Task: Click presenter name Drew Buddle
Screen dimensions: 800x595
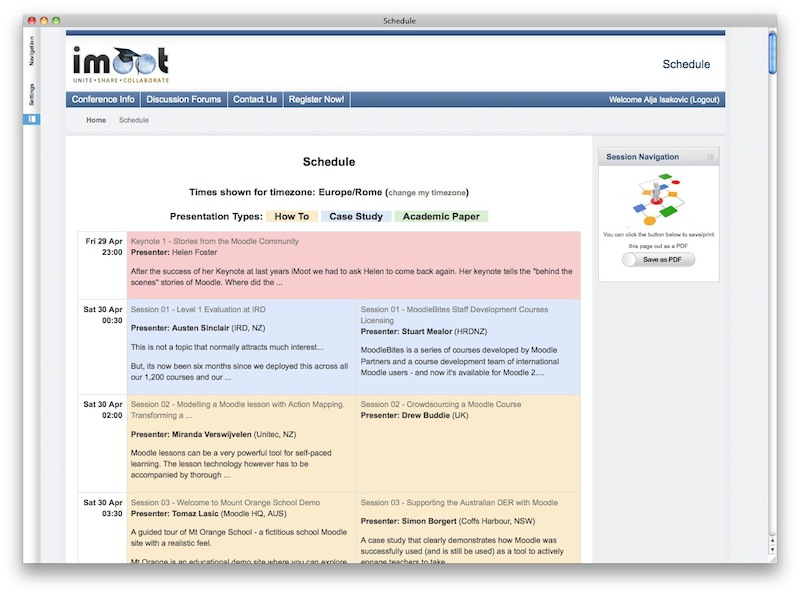Action: (426, 415)
